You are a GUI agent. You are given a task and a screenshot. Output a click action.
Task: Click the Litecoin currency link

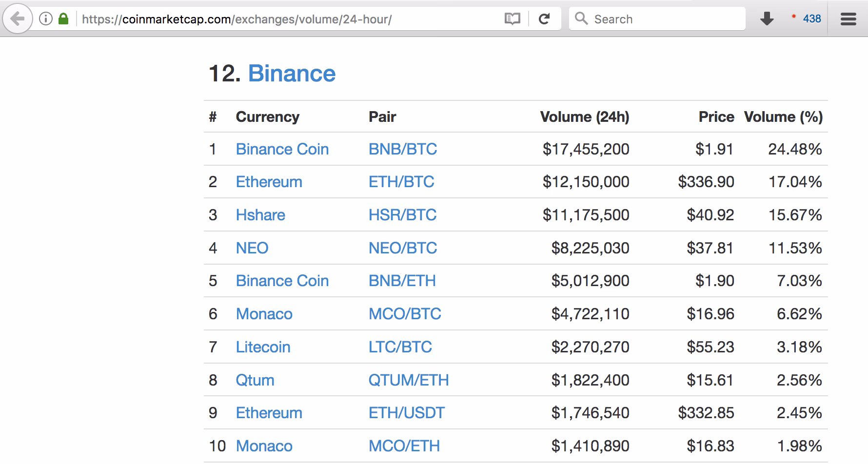pyautogui.click(x=263, y=347)
